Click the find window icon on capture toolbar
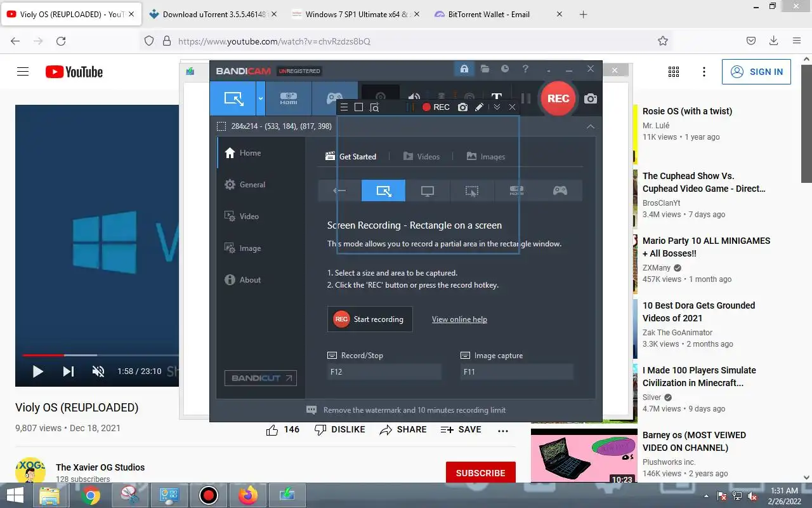 [374, 107]
